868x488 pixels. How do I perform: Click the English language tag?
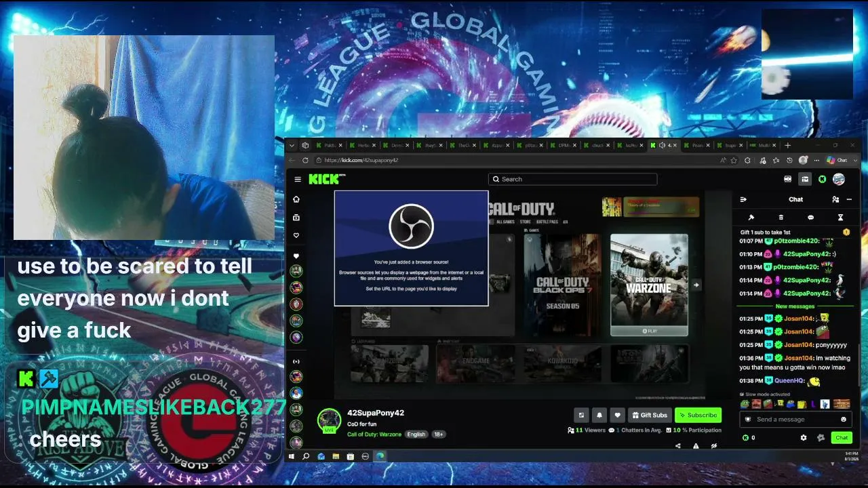416,434
